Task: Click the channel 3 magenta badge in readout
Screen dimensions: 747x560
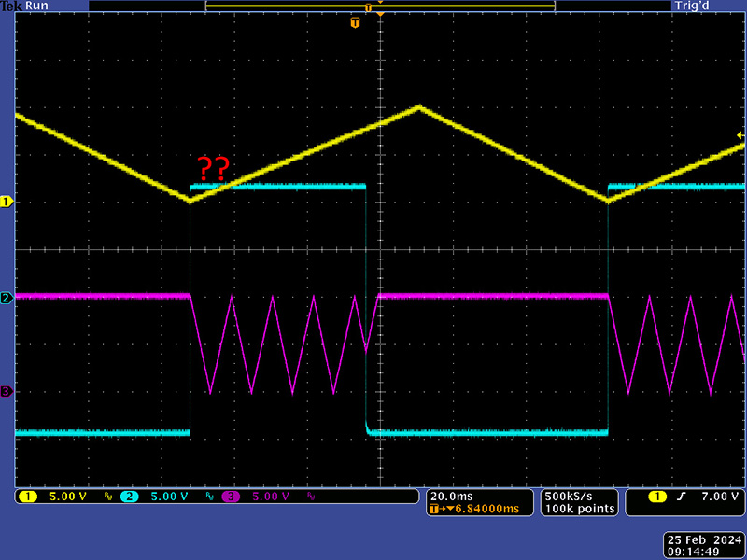Action: click(230, 497)
